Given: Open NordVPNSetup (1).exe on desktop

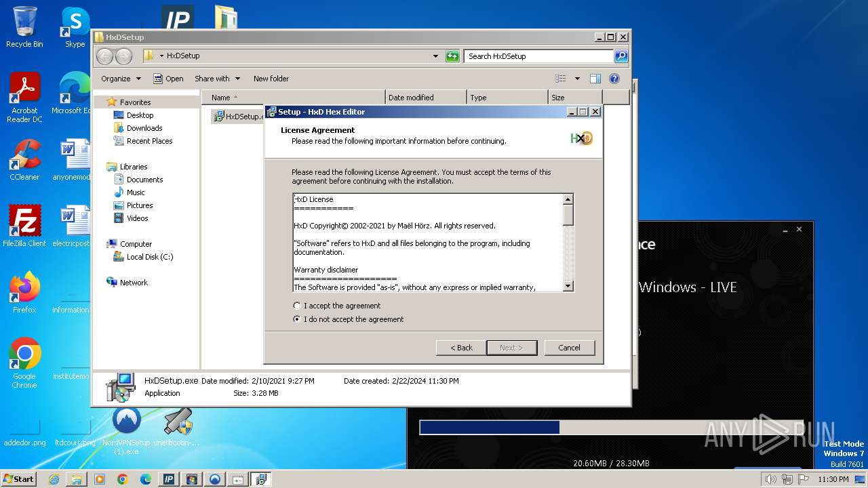Looking at the screenshot, I should tap(126, 430).
